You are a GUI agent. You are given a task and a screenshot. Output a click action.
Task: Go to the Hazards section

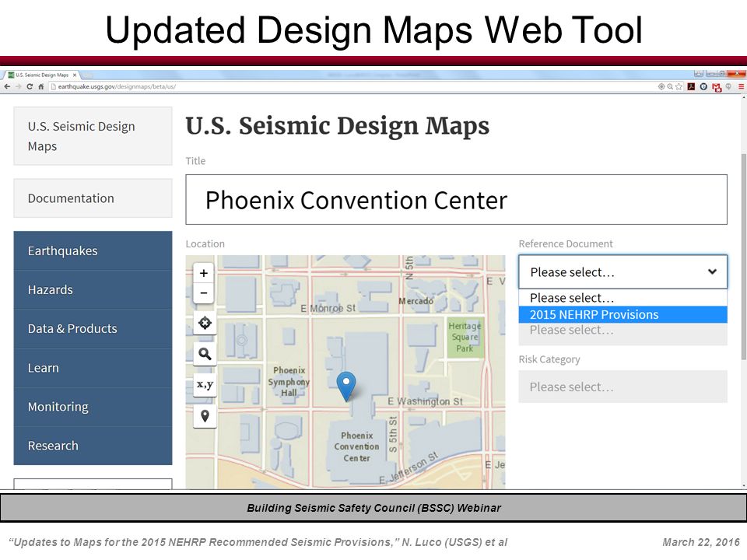[x=93, y=290]
